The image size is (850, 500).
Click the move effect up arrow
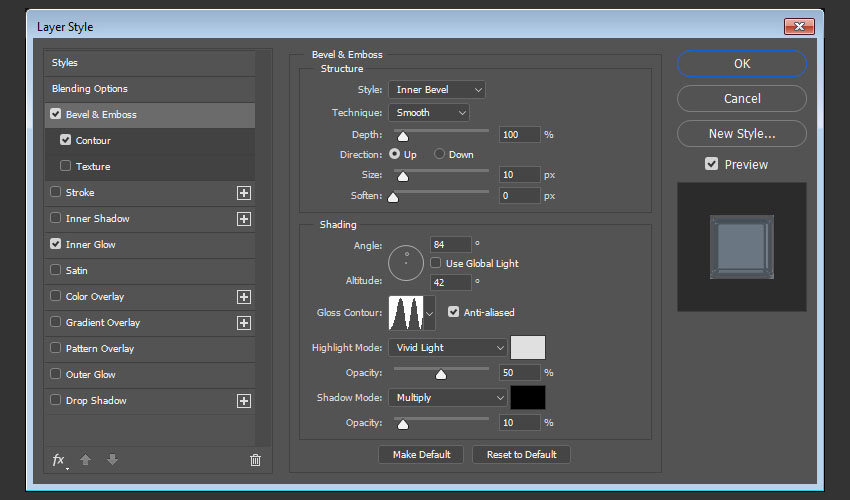pyautogui.click(x=86, y=460)
